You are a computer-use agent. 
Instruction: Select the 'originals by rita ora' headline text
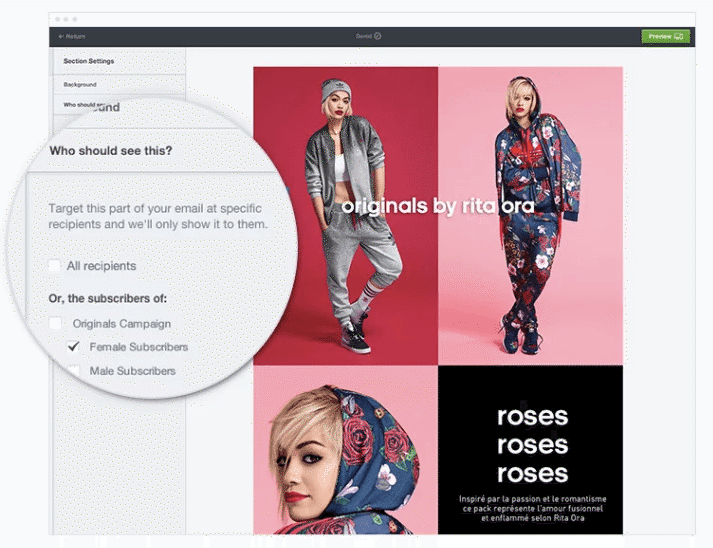(438, 206)
